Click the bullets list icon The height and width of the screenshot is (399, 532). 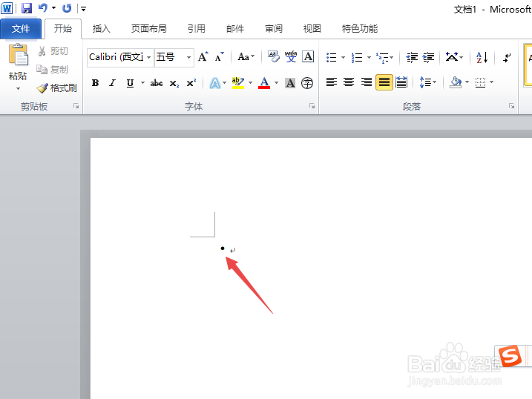point(331,58)
